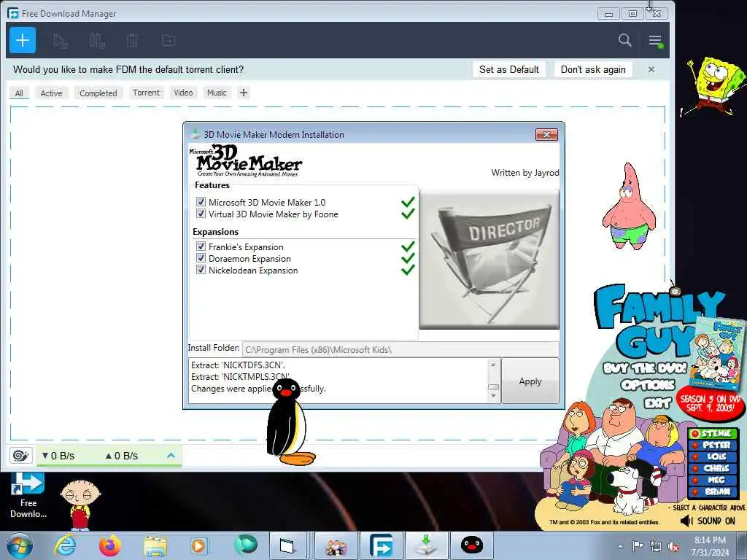Click the 3D Movie Maker logo
This screenshot has height=560, width=747.
246,161
